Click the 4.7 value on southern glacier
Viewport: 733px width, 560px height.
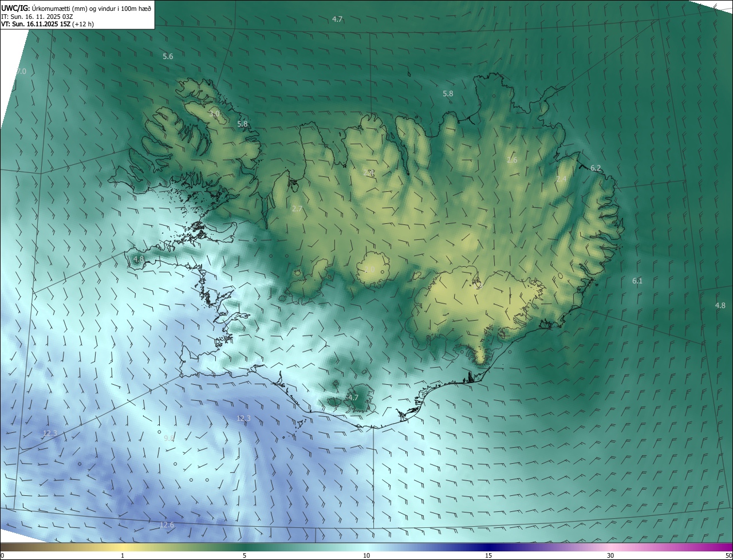pyautogui.click(x=353, y=397)
